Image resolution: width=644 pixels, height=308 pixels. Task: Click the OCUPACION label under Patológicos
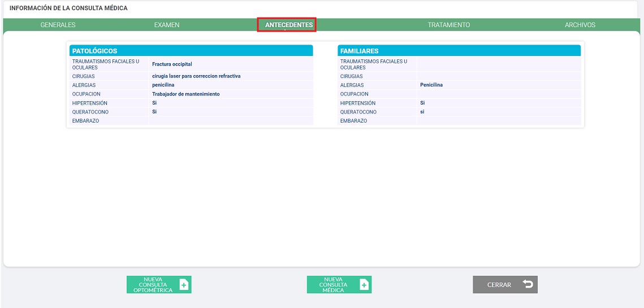point(87,94)
